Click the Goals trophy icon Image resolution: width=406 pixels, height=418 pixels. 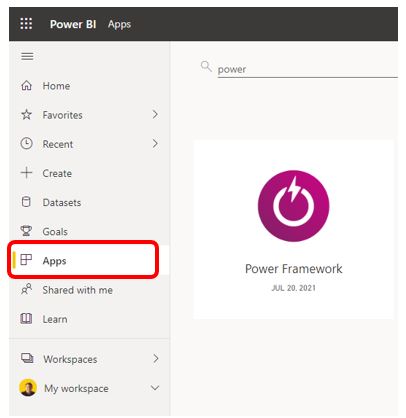pyautogui.click(x=26, y=231)
